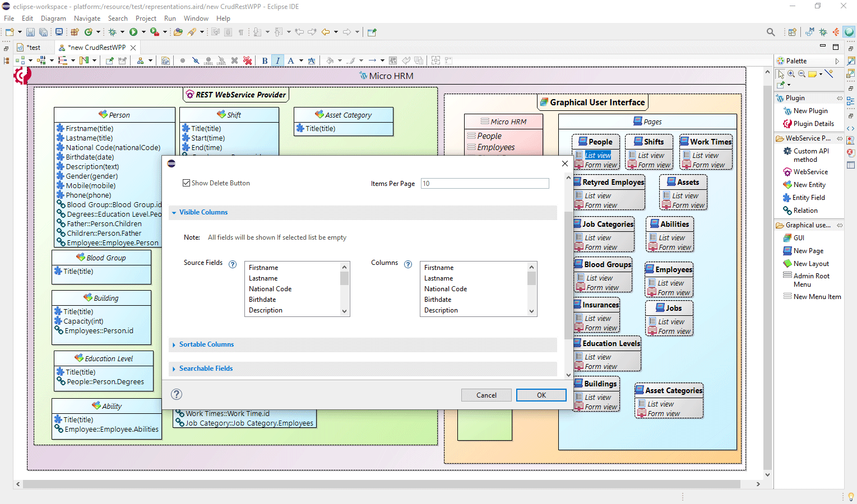
Task: Select 'Firstname' in Source Fields list
Action: click(x=263, y=268)
